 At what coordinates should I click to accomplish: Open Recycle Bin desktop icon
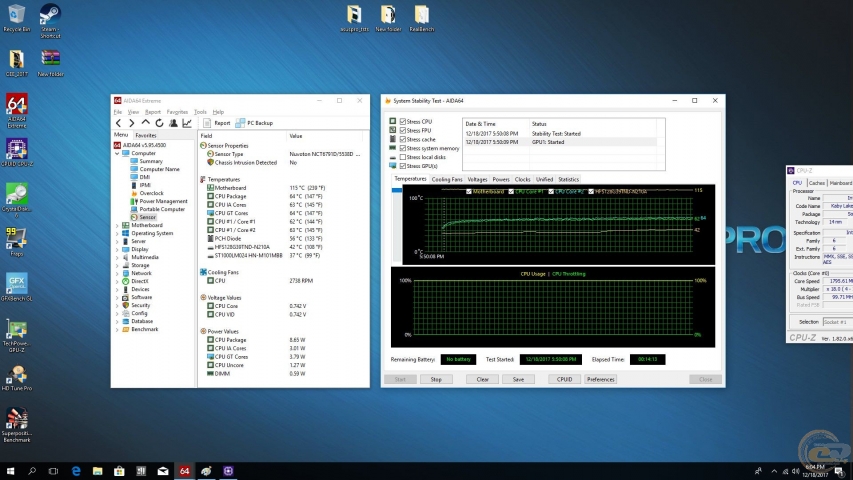16,18
